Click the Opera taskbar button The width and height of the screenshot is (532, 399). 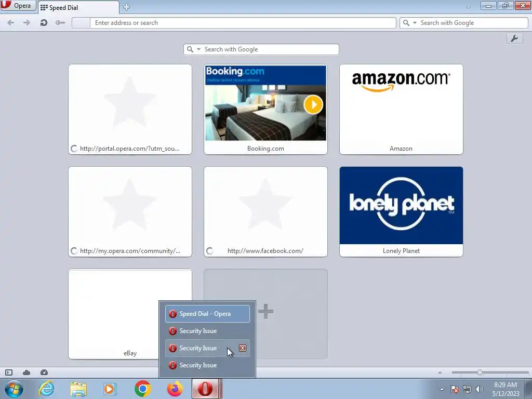206,389
